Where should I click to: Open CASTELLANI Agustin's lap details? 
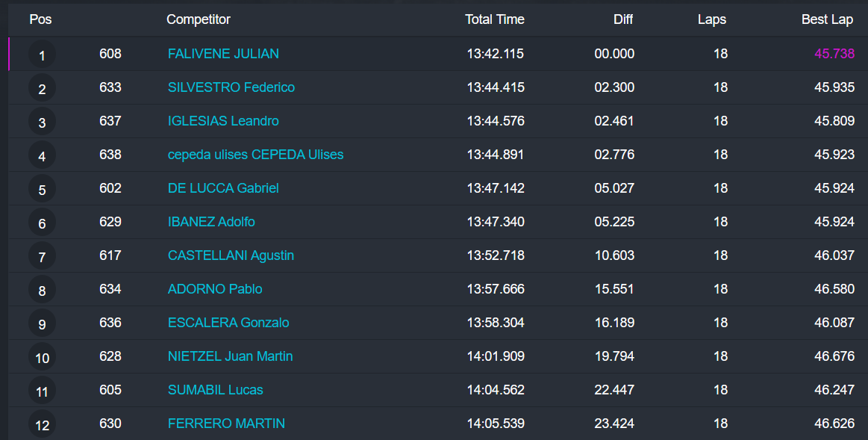click(231, 255)
